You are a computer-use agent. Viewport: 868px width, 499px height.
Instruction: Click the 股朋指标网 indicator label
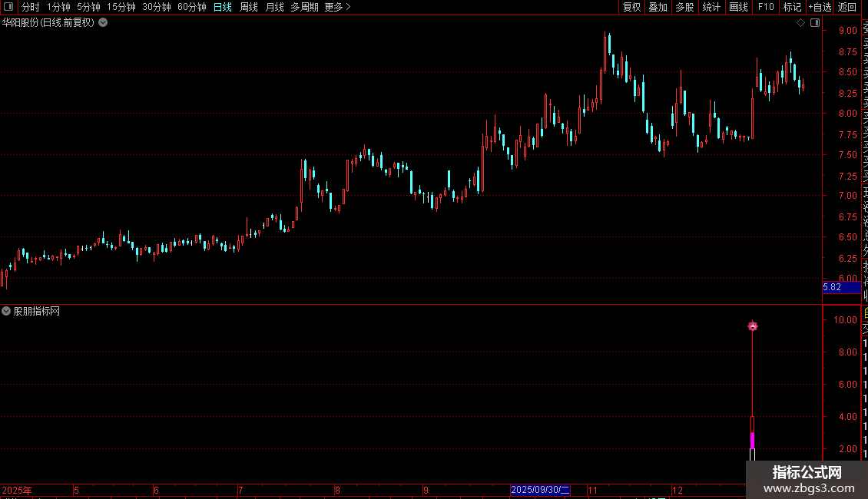point(37,312)
